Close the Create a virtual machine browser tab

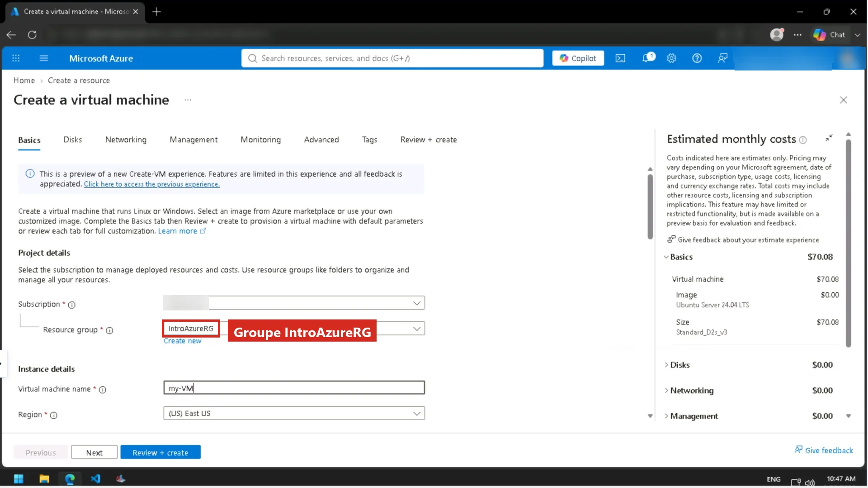click(136, 12)
